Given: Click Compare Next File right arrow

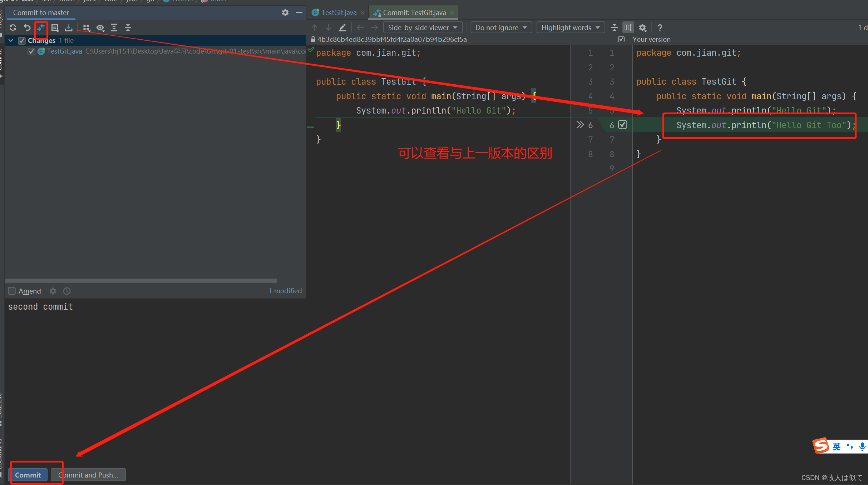Looking at the screenshot, I should [374, 27].
